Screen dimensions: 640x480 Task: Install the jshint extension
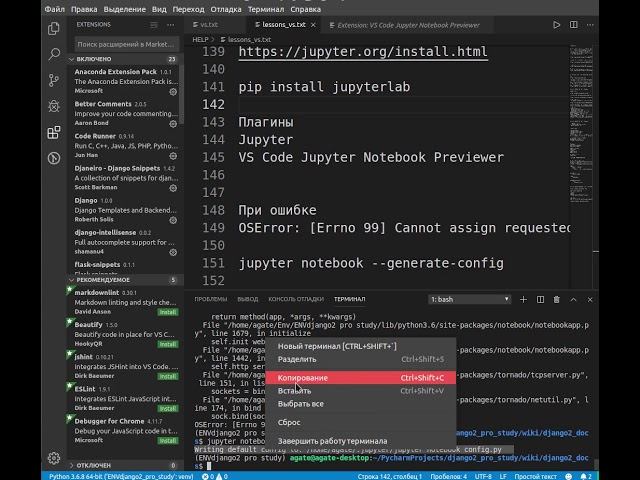tap(168, 376)
